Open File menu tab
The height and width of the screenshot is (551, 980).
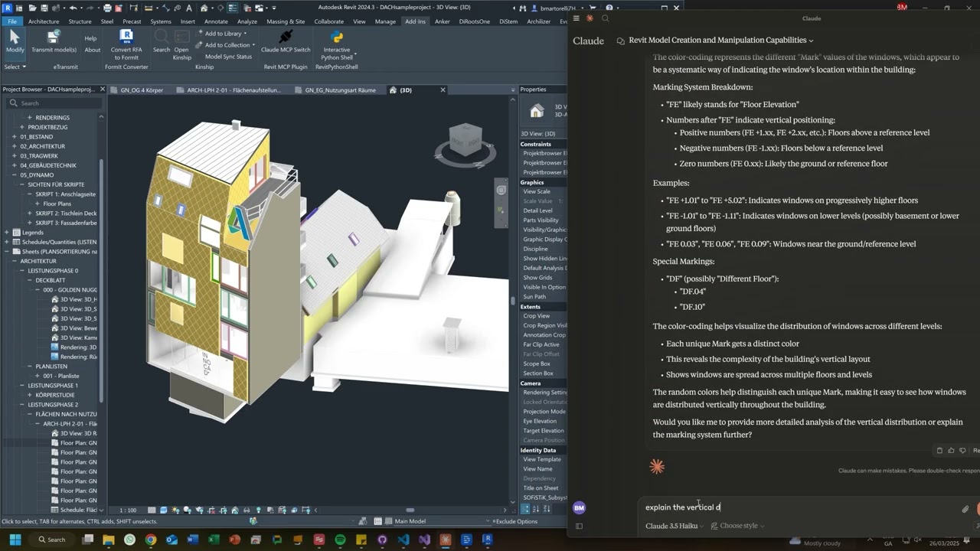click(12, 21)
